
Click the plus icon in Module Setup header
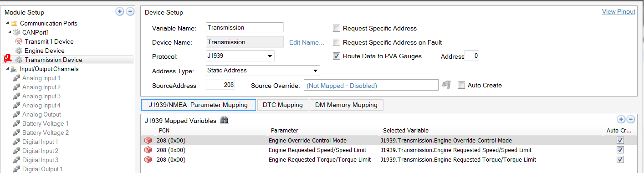click(120, 11)
